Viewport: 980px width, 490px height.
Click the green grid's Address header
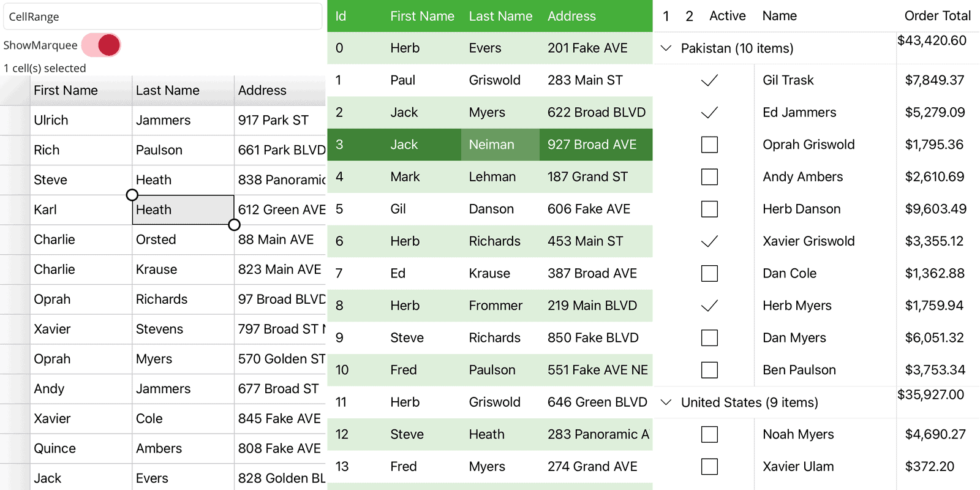tap(571, 16)
